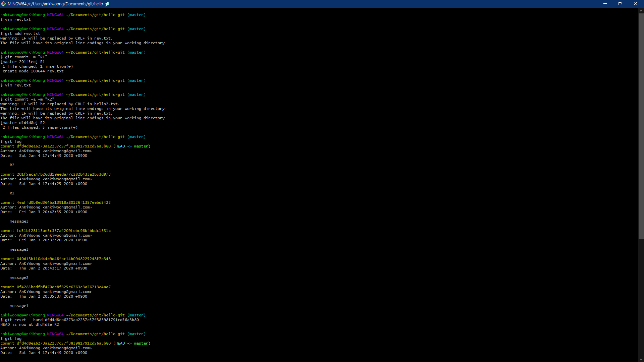Image resolution: width=644 pixels, height=362 pixels.
Task: Minimize the MINGW64 terminal window
Action: point(605,4)
